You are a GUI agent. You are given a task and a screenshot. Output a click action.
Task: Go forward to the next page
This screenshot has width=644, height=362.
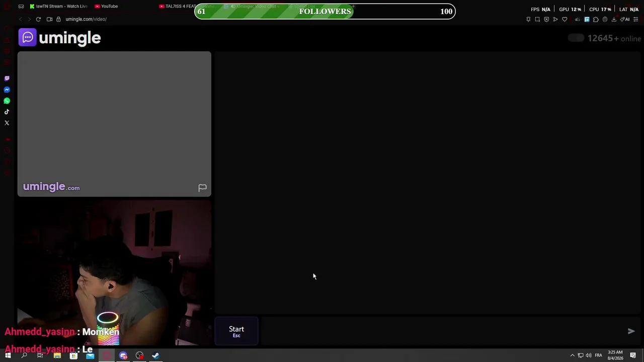tap(29, 19)
